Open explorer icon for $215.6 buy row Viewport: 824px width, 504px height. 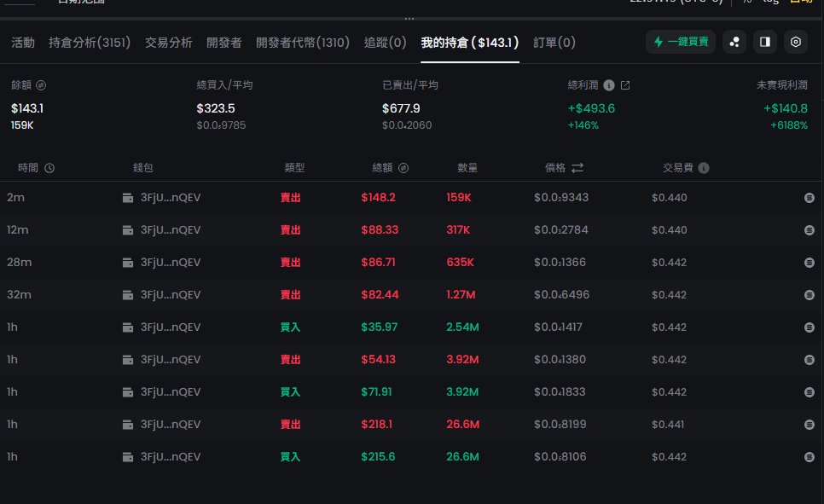809,457
